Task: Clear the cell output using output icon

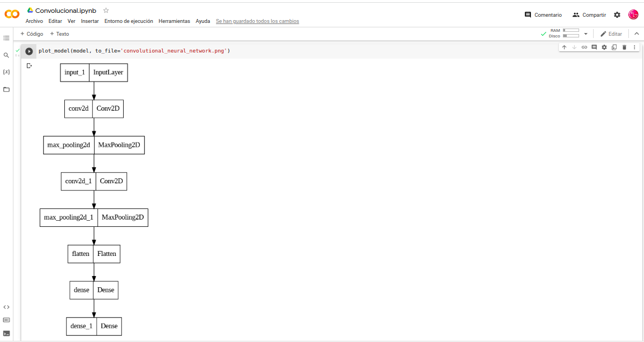Action: (29, 66)
